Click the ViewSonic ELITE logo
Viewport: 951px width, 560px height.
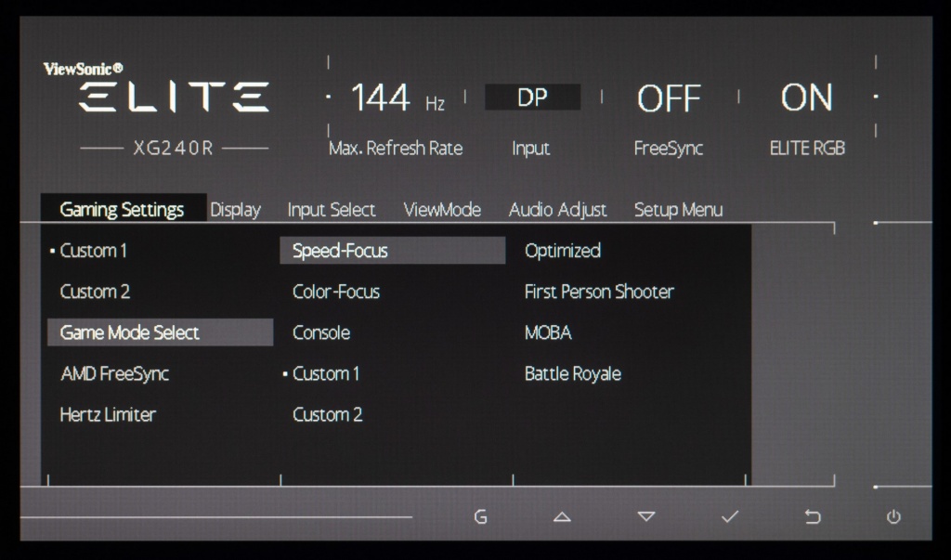point(156,87)
